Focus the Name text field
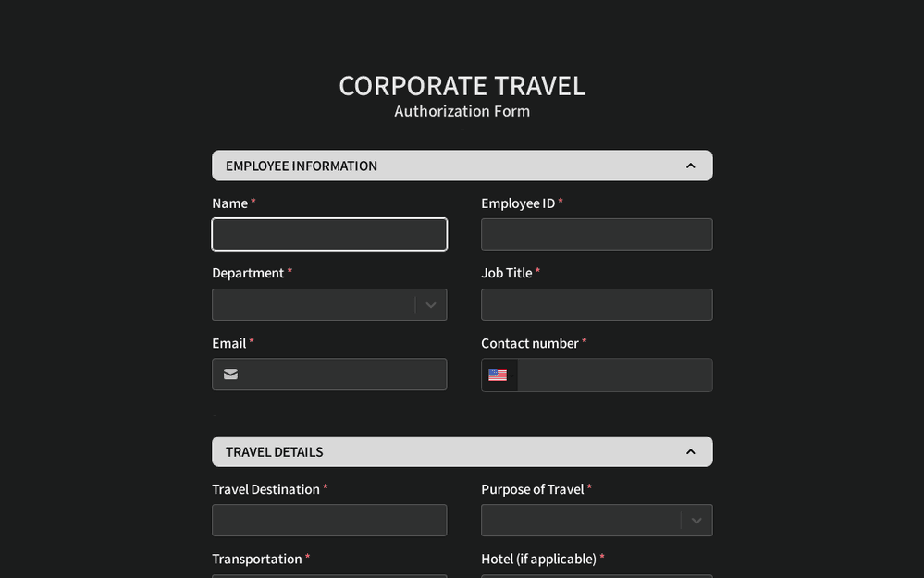Viewport: 924px width, 578px height. pyautogui.click(x=329, y=235)
